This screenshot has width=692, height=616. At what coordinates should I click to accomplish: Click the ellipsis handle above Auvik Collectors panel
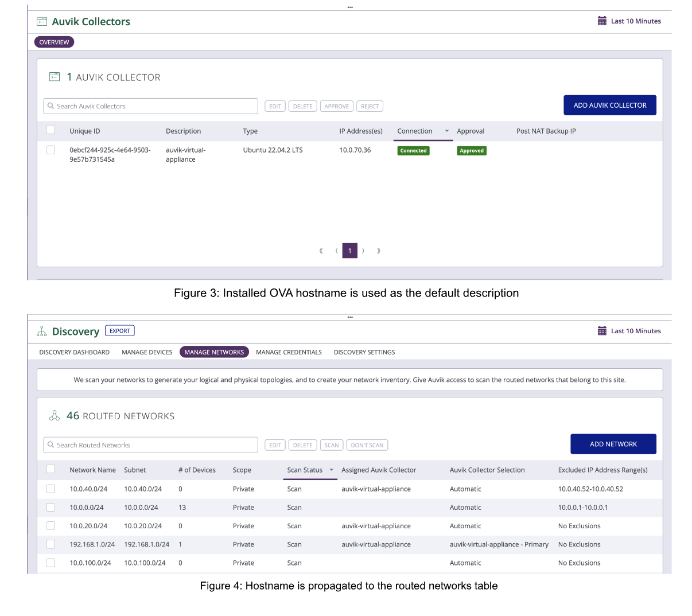coord(350,7)
